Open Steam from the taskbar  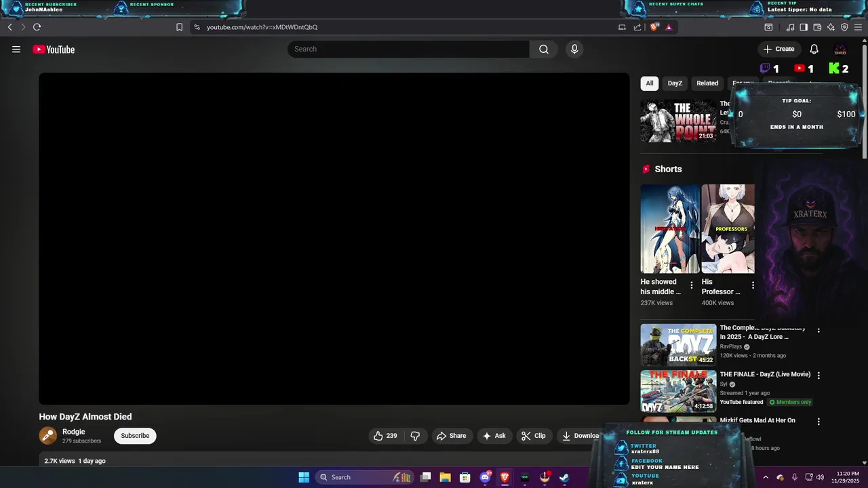click(564, 477)
